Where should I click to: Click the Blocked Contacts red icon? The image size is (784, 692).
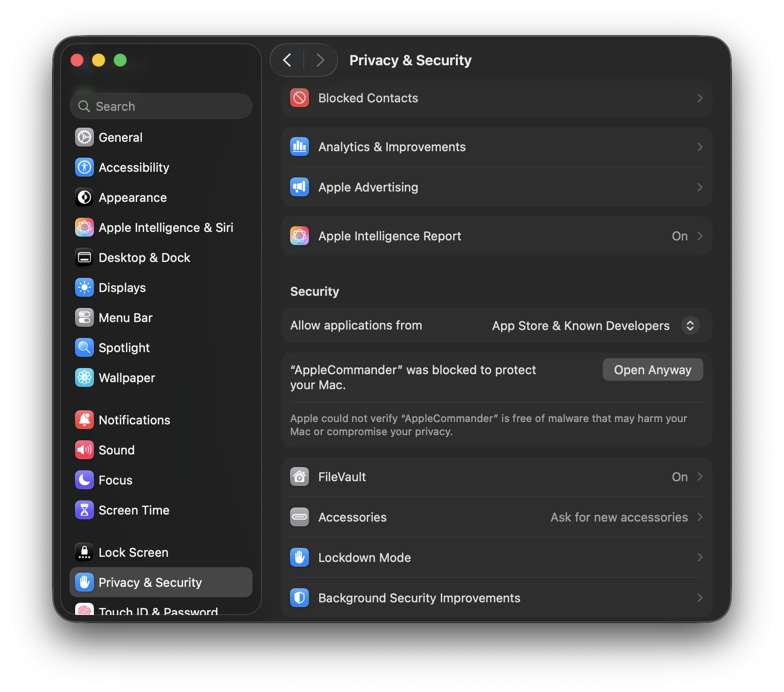(x=300, y=98)
